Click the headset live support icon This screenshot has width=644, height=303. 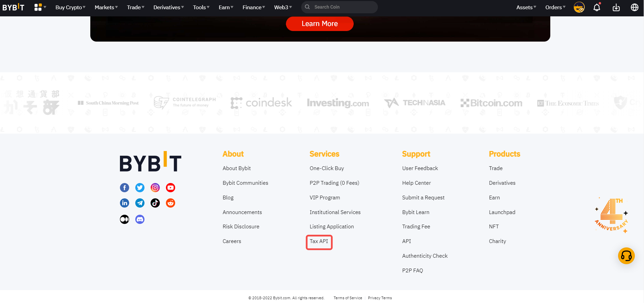(x=626, y=256)
